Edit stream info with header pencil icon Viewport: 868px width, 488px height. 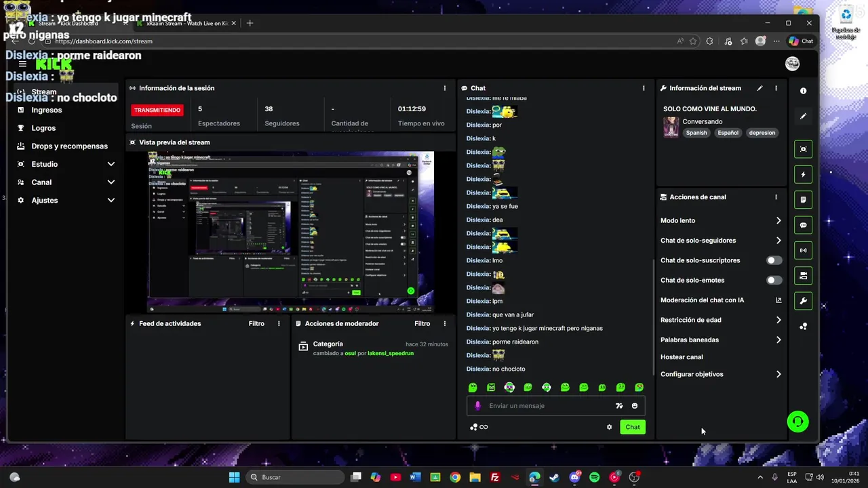[x=759, y=88]
